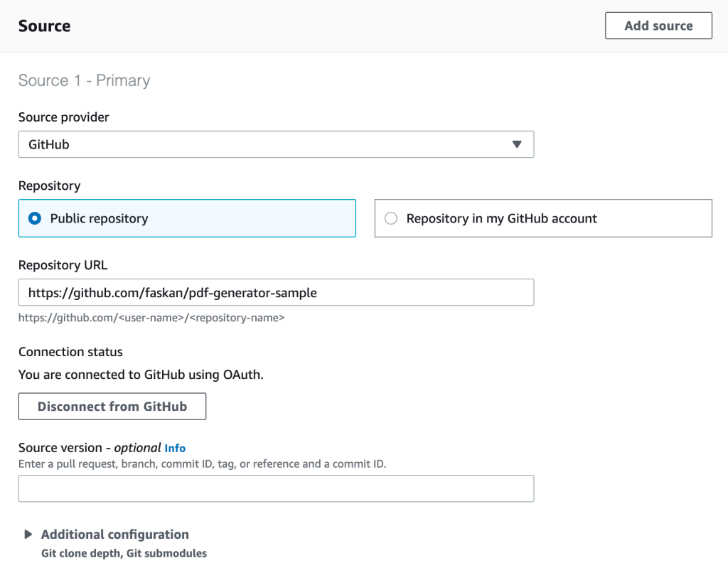Click the Connection status label
The height and width of the screenshot is (568, 728).
70,352
